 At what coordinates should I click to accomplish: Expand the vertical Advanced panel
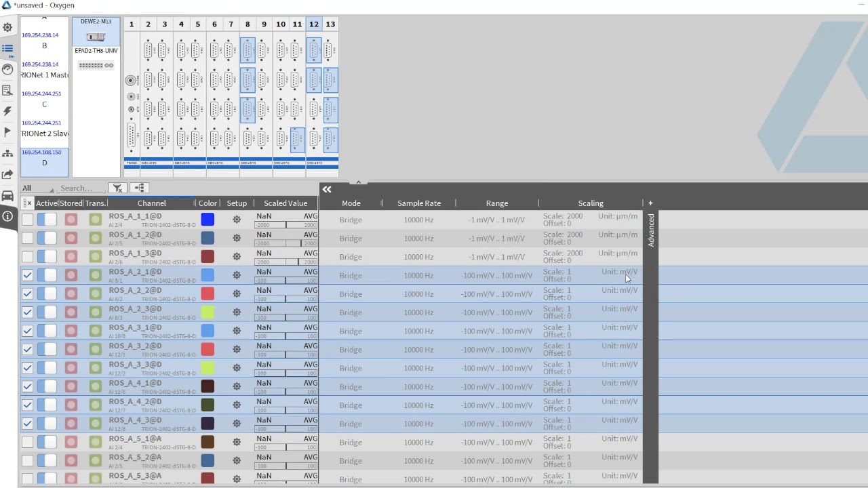[x=651, y=230]
